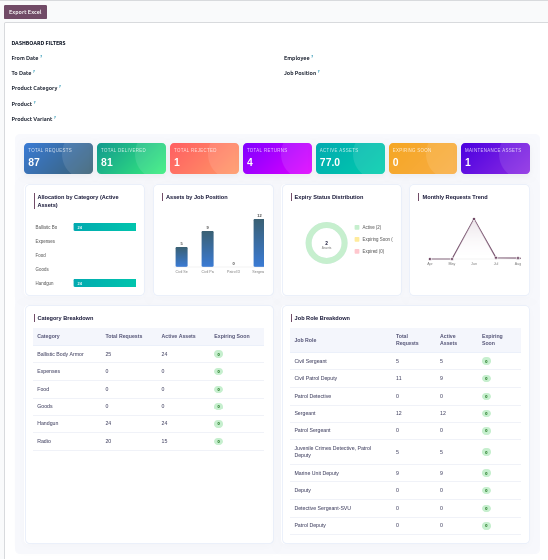
Task: Open the Total Rejected card
Action: (204, 159)
